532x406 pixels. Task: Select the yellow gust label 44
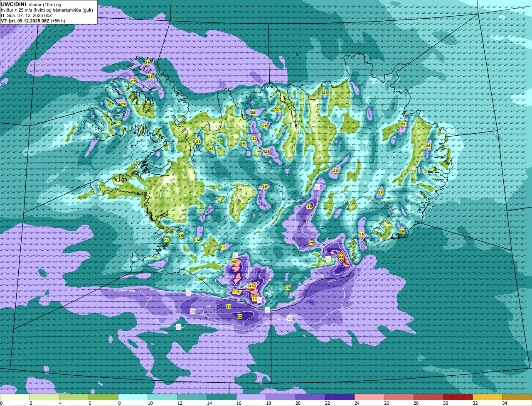[341, 257]
